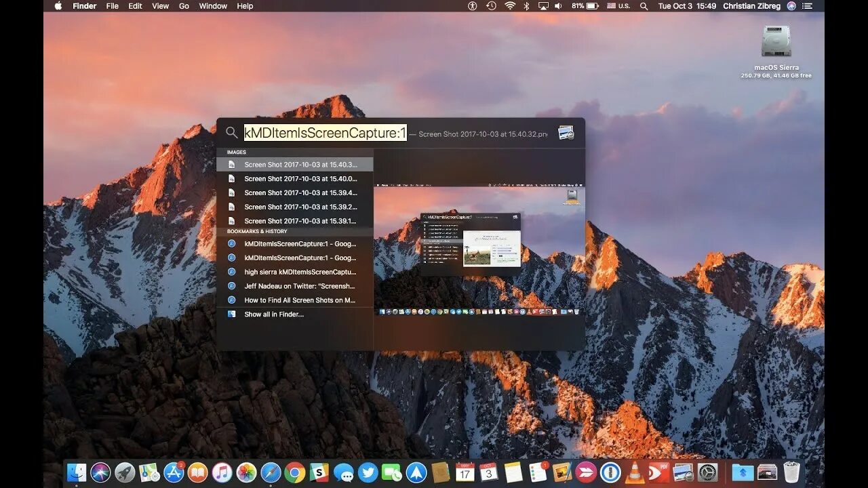This screenshot has height=488, width=868.
Task: Open PDF Expert in the Dock
Action: click(659, 472)
